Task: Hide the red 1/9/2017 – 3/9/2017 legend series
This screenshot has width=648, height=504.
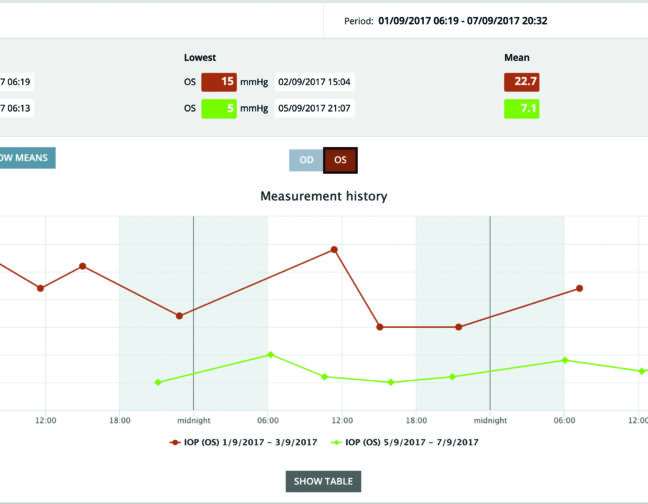Action: pyautogui.click(x=245, y=442)
